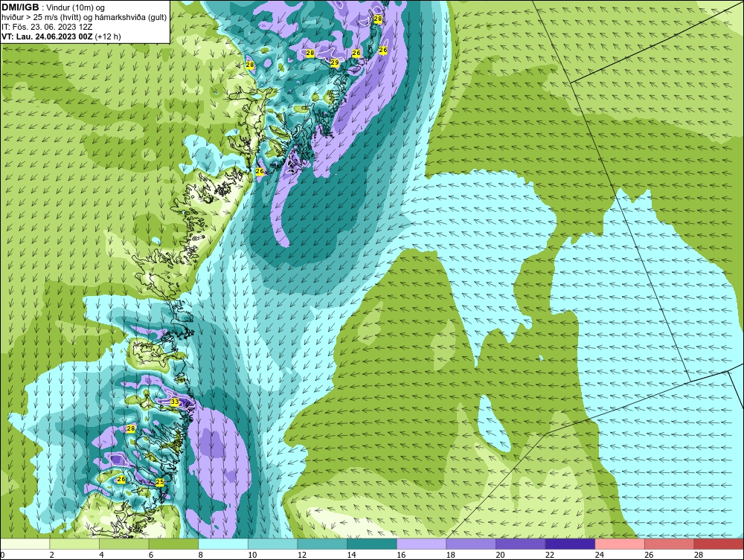This screenshot has height=560, width=744.
Task: Click the 12–14 m/s teal legend swatch
Action: pos(322,544)
